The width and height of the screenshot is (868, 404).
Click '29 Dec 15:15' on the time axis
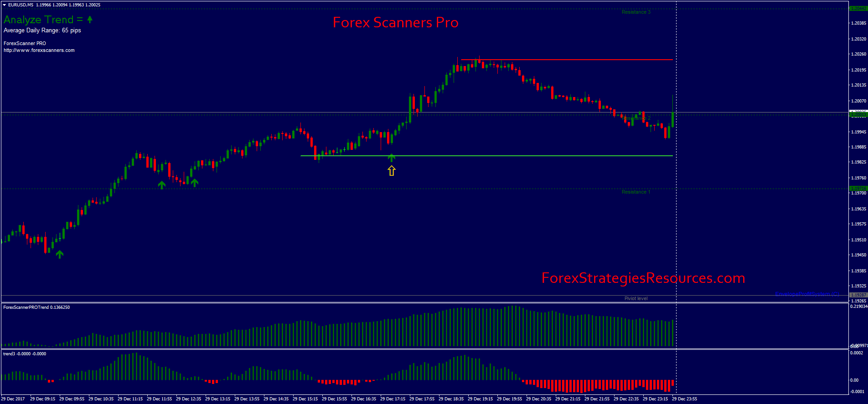point(305,399)
